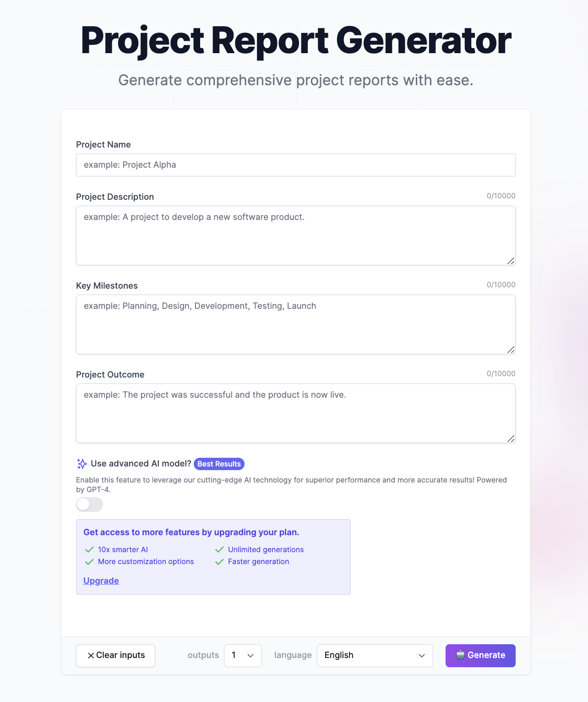
Task: Click the robot icon on Generate button
Action: point(461,655)
